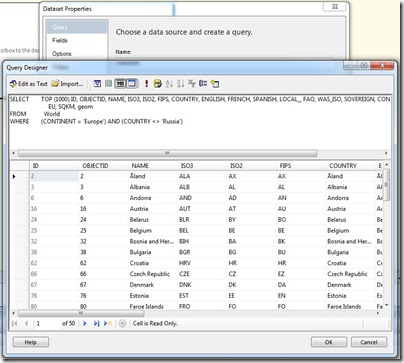Click the OK button
This screenshot has width=404, height=363.
(x=329, y=342)
